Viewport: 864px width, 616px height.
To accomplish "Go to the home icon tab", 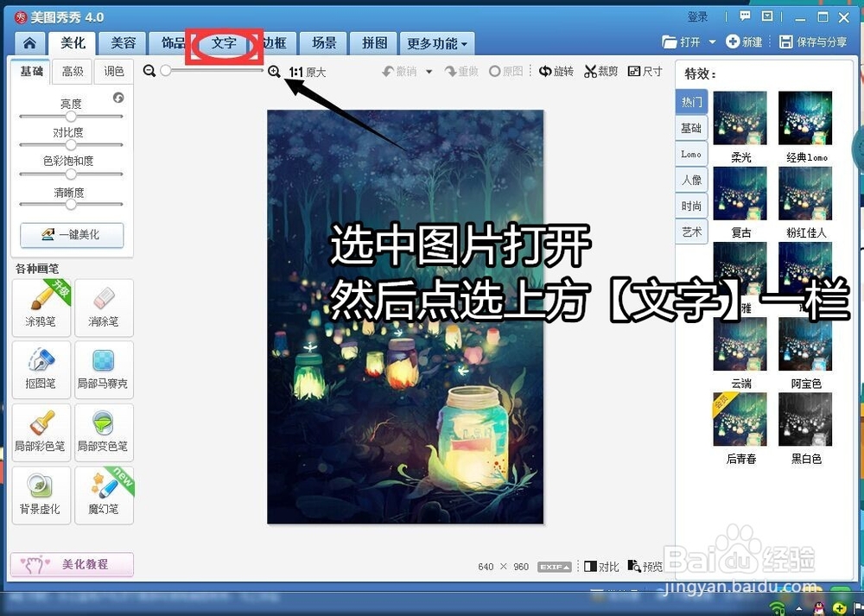I will click(x=29, y=43).
